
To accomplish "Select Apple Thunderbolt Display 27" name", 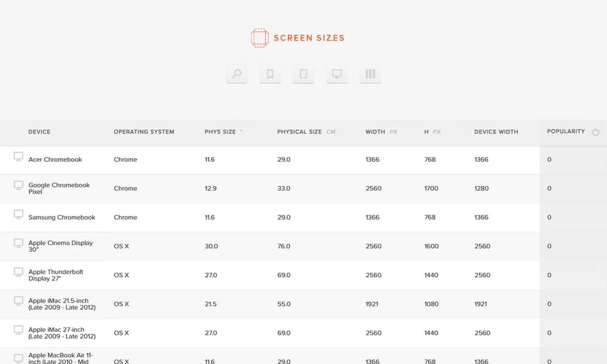I will coord(56,275).
